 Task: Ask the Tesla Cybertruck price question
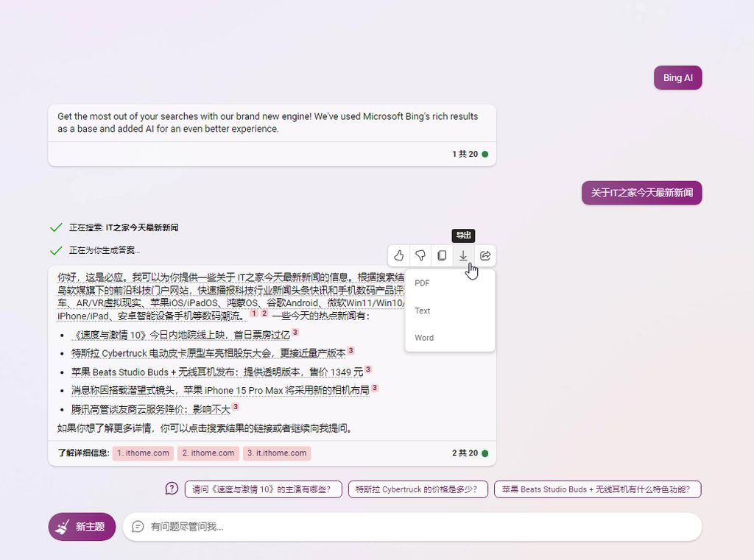pyautogui.click(x=417, y=488)
